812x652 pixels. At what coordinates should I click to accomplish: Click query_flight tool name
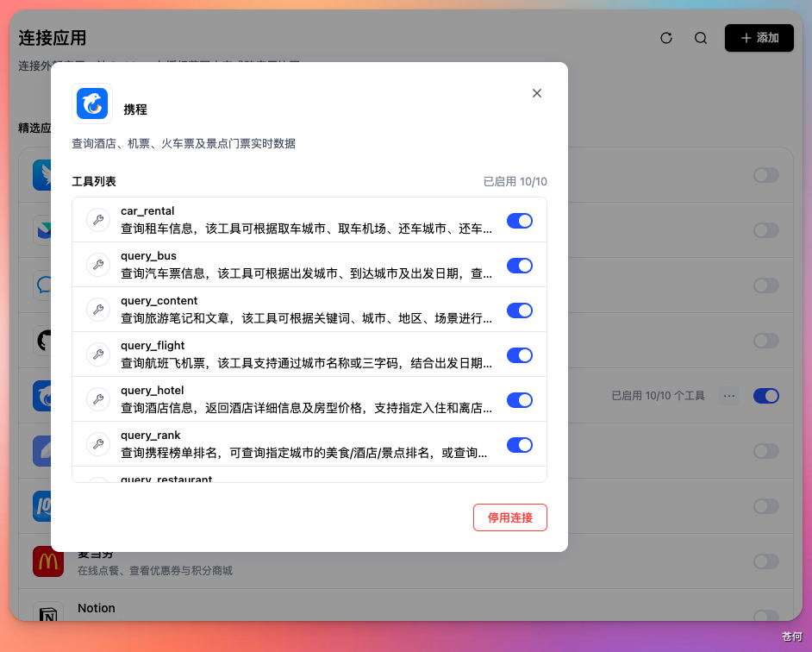pos(153,346)
